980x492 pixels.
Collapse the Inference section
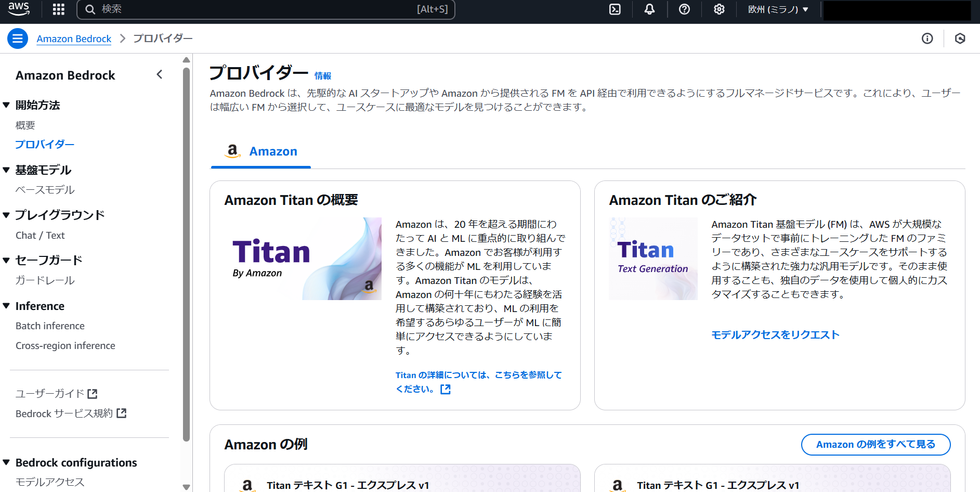(x=6, y=306)
